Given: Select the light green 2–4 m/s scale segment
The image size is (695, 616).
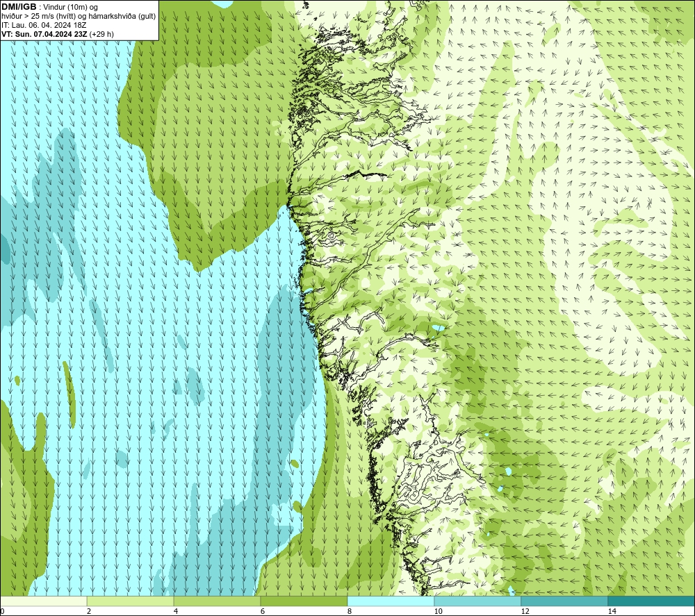Looking at the screenshot, I should (x=131, y=601).
